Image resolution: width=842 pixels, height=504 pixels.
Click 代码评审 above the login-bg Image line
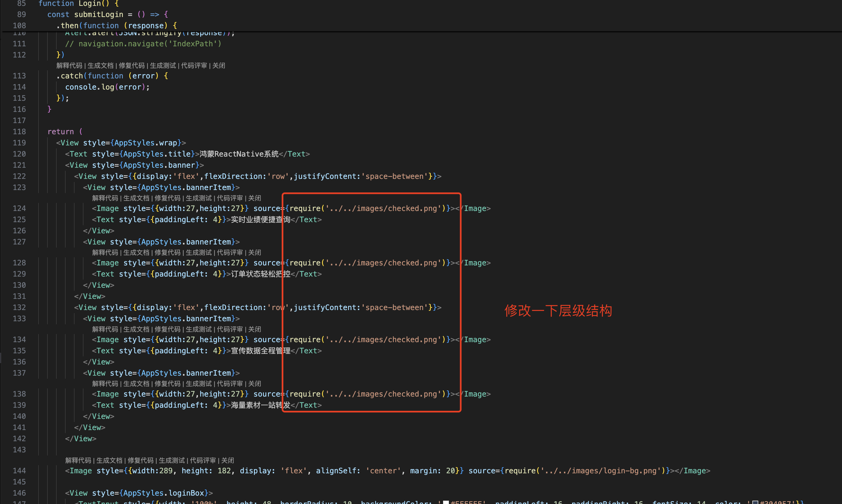203,460
